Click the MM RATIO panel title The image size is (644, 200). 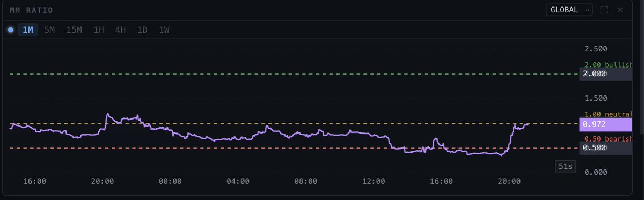pos(31,10)
